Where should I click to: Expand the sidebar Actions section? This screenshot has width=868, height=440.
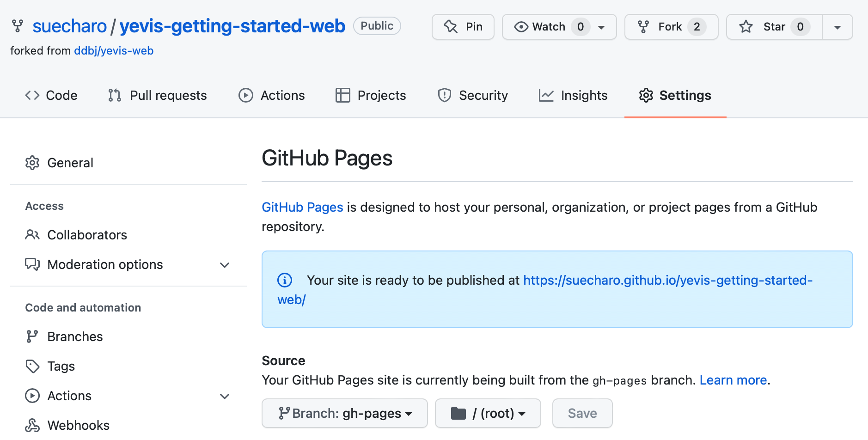(x=225, y=396)
